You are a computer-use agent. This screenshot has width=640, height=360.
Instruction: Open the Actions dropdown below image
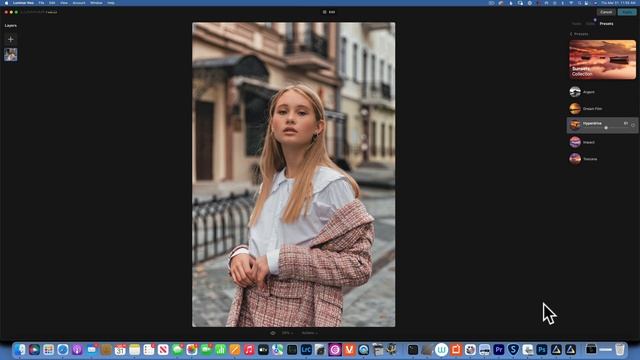click(x=309, y=333)
